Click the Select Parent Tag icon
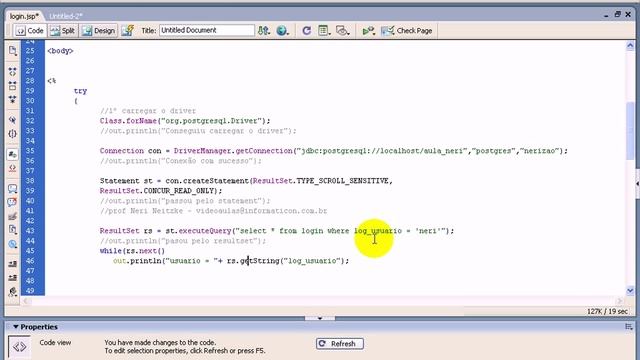The height and width of the screenshot is (360, 640). point(13,120)
